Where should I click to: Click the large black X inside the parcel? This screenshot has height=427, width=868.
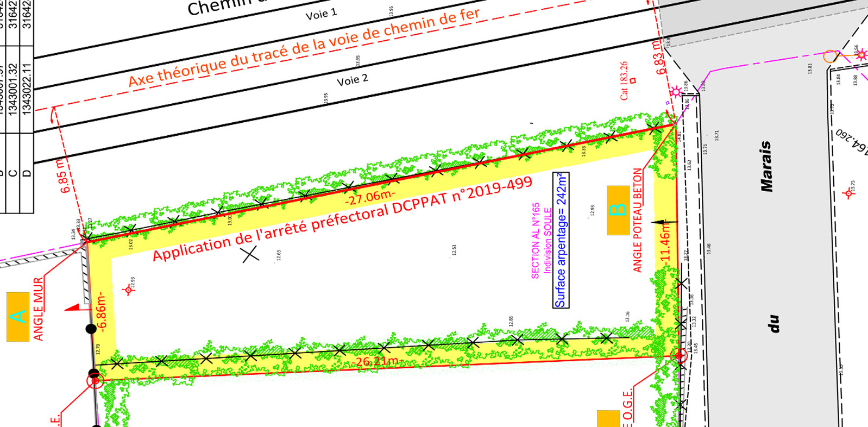pyautogui.click(x=250, y=254)
